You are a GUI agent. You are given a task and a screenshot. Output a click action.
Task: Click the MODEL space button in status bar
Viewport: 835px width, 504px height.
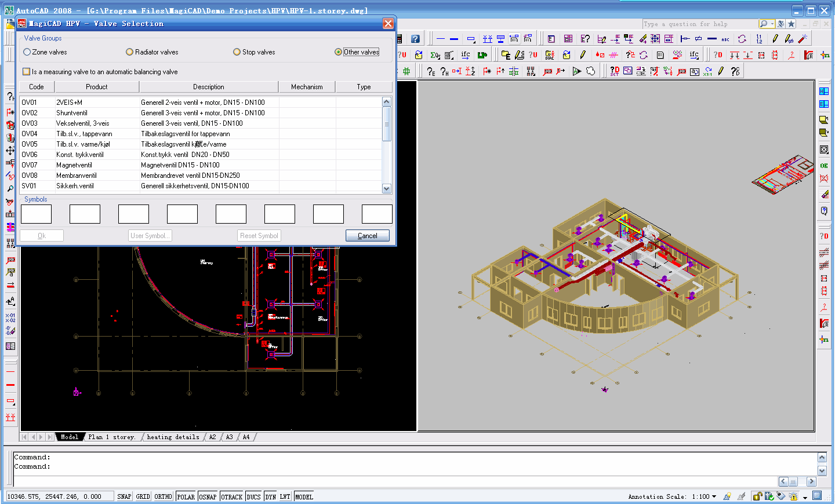pos(304,496)
